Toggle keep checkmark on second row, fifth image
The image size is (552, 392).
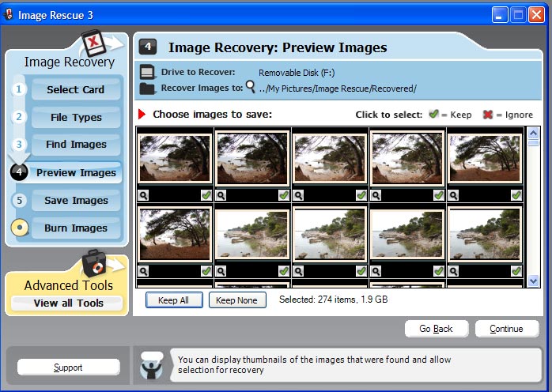[516, 271]
